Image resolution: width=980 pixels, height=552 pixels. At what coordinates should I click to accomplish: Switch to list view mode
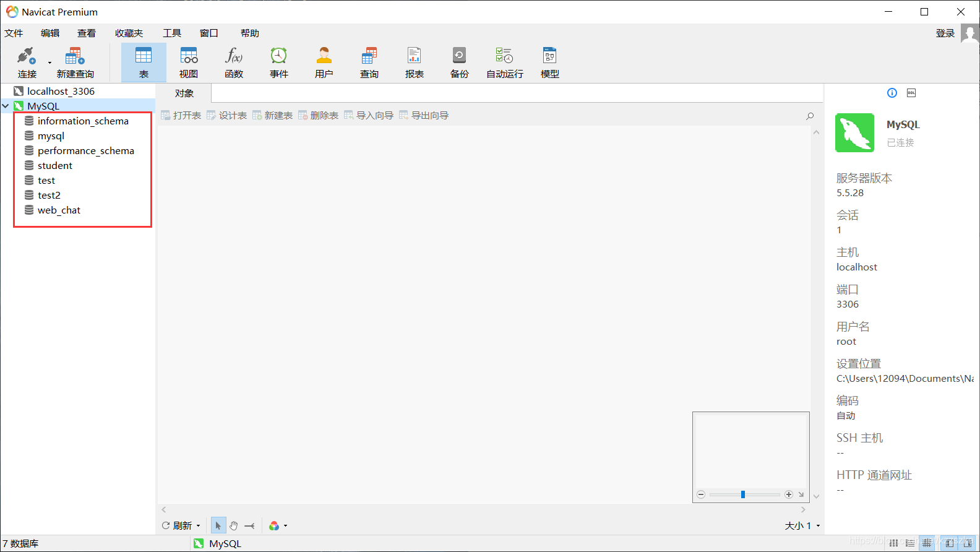tap(910, 543)
